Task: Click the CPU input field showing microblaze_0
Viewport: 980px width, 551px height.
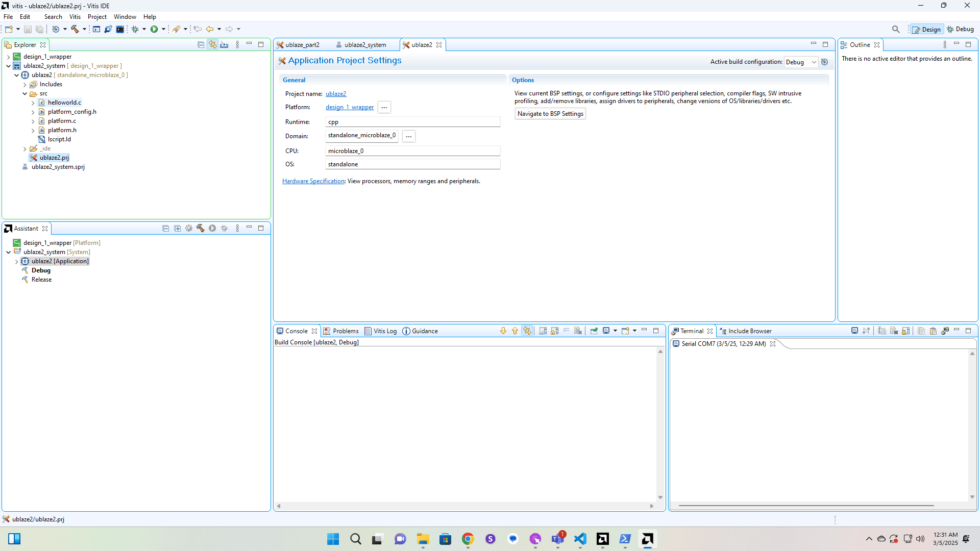Action: click(412, 151)
